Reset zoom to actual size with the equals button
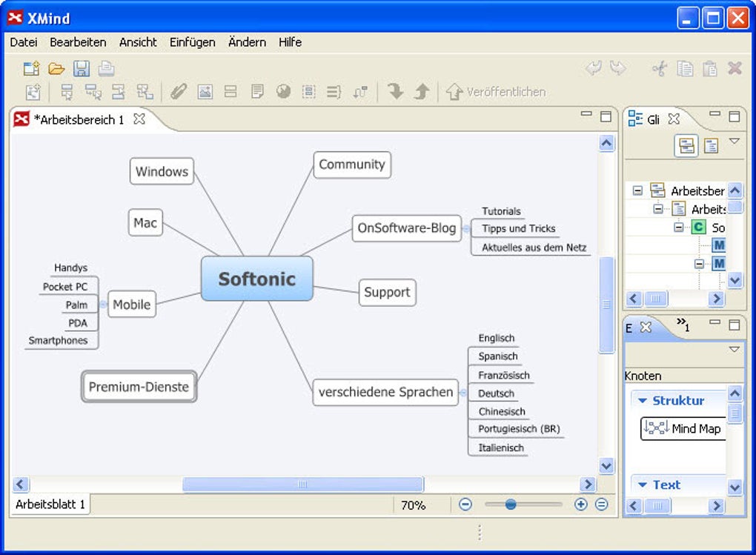 pos(601,505)
